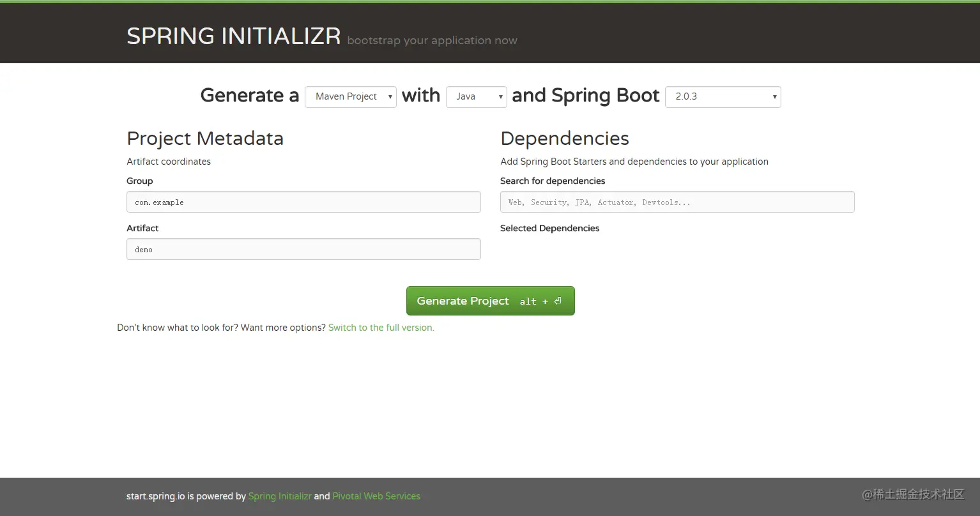Click the Artifact coordinates text
This screenshot has height=516, width=980.
tap(169, 162)
